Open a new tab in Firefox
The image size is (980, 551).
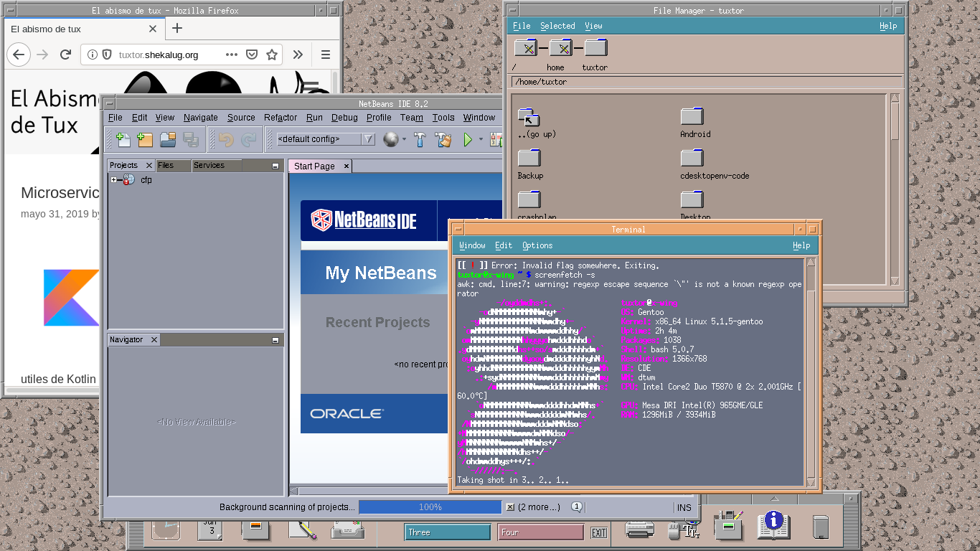pos(177,29)
